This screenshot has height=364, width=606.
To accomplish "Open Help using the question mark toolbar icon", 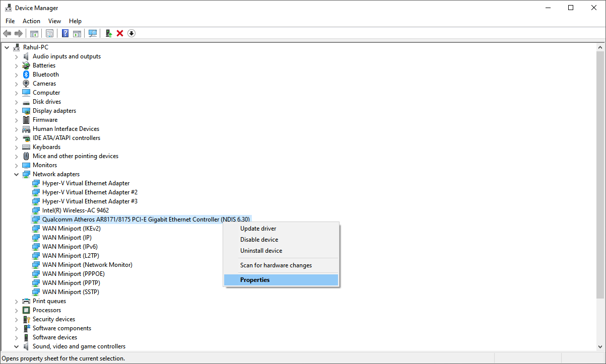I will pos(65,33).
